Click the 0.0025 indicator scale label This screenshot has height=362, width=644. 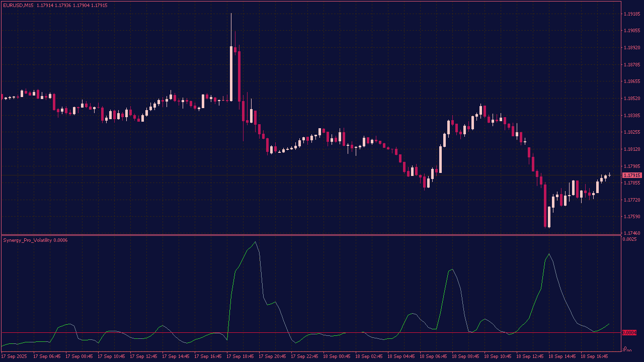[x=629, y=239]
